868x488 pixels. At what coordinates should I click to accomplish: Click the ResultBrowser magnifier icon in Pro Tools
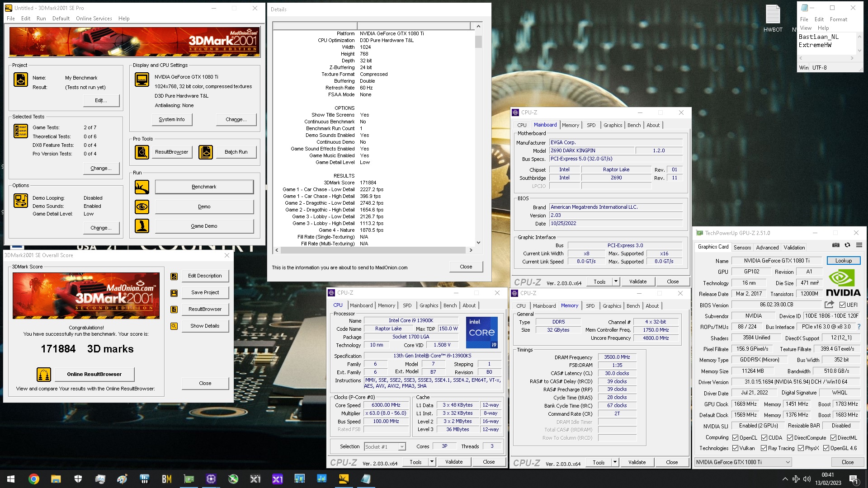click(142, 152)
